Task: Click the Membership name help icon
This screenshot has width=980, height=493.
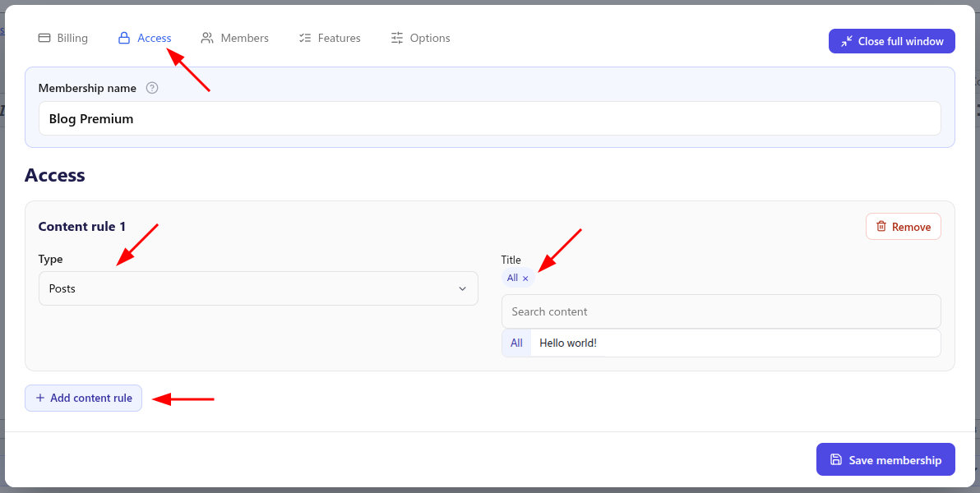Action: (152, 88)
